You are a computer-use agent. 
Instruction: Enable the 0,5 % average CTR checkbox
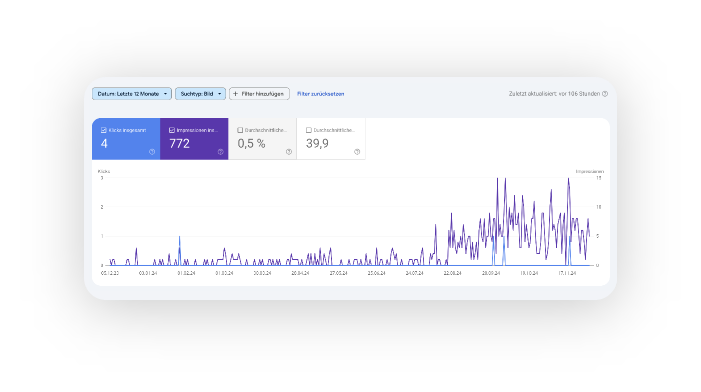pyautogui.click(x=240, y=130)
